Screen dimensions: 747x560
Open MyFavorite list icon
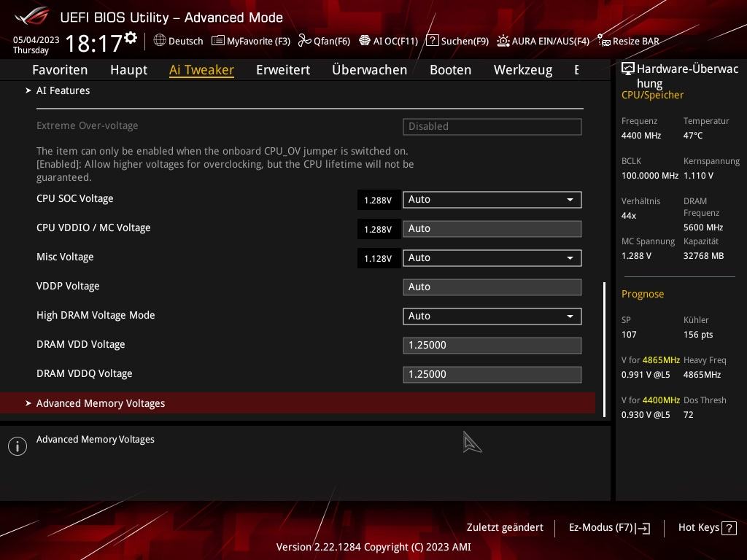pos(217,41)
